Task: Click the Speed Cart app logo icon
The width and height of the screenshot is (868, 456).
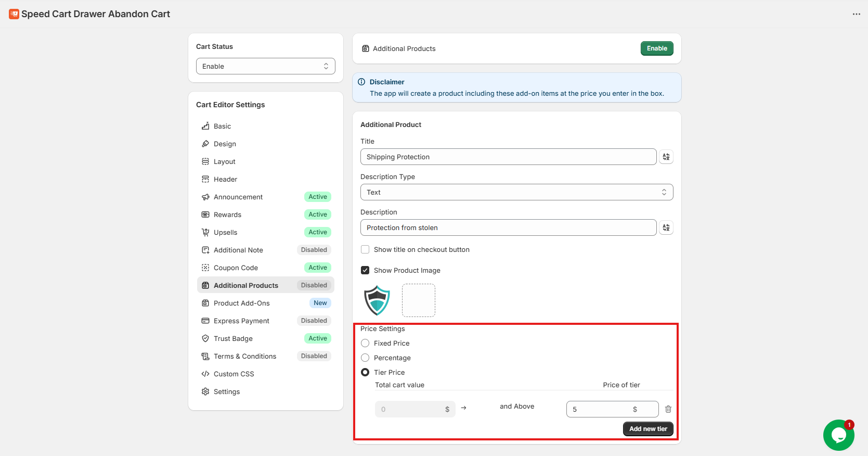Action: click(14, 14)
